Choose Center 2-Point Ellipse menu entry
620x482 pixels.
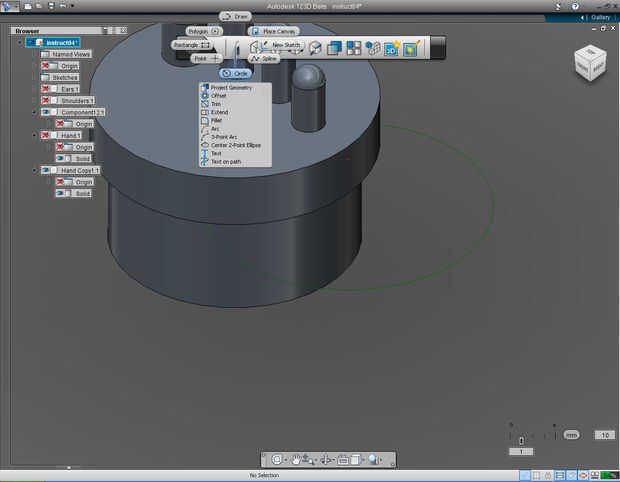[237, 145]
